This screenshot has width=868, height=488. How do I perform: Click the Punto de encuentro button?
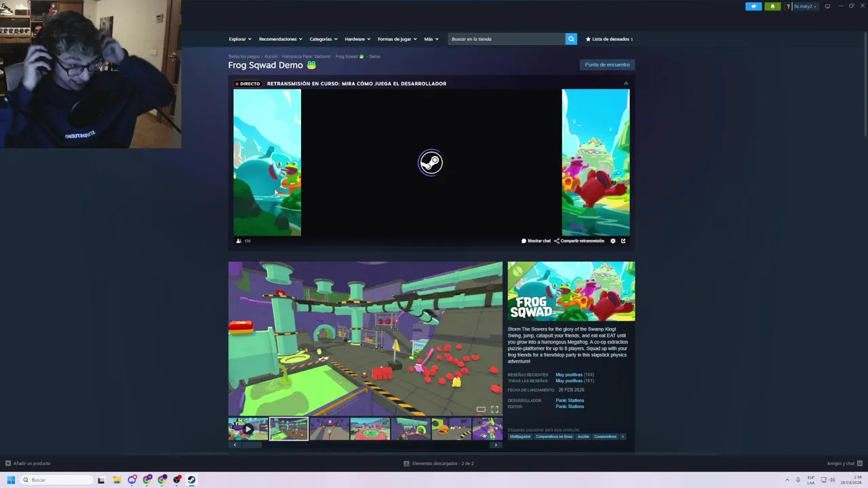click(608, 64)
